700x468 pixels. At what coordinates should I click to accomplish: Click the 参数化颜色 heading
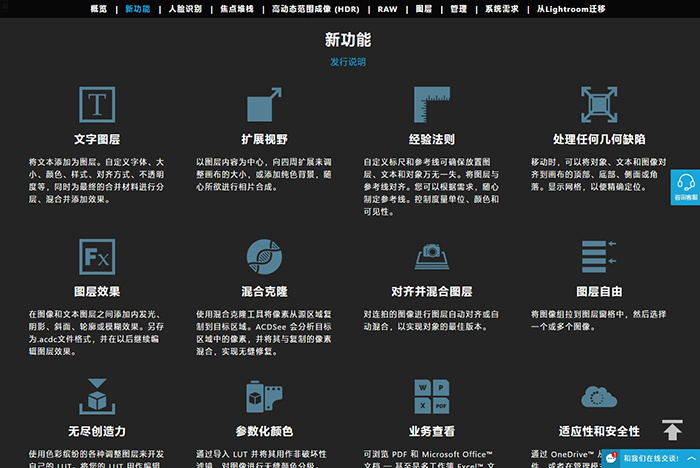[264, 431]
